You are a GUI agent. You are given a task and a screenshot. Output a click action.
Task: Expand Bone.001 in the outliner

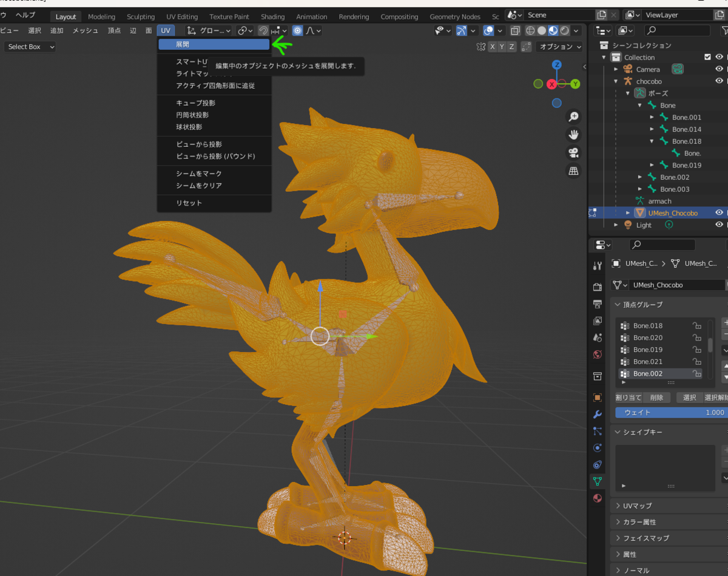pyautogui.click(x=652, y=117)
